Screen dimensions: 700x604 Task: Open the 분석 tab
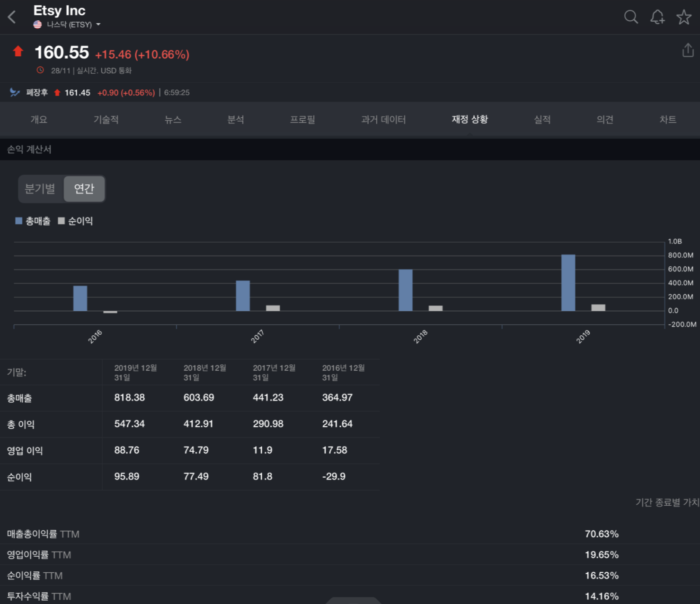pos(236,120)
